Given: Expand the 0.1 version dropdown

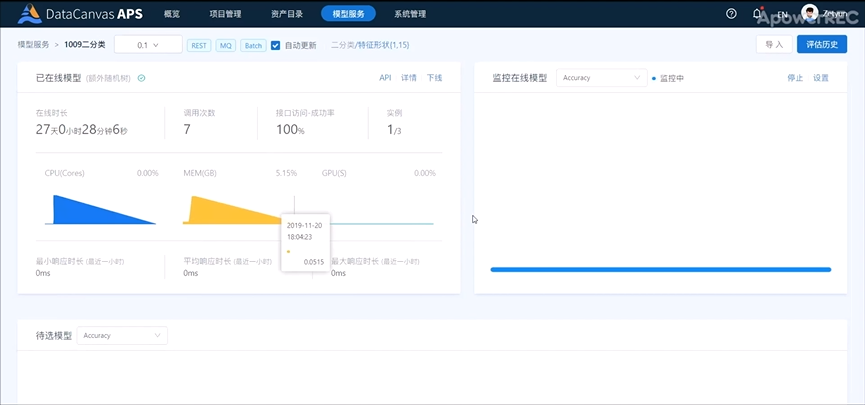Looking at the screenshot, I should (148, 45).
